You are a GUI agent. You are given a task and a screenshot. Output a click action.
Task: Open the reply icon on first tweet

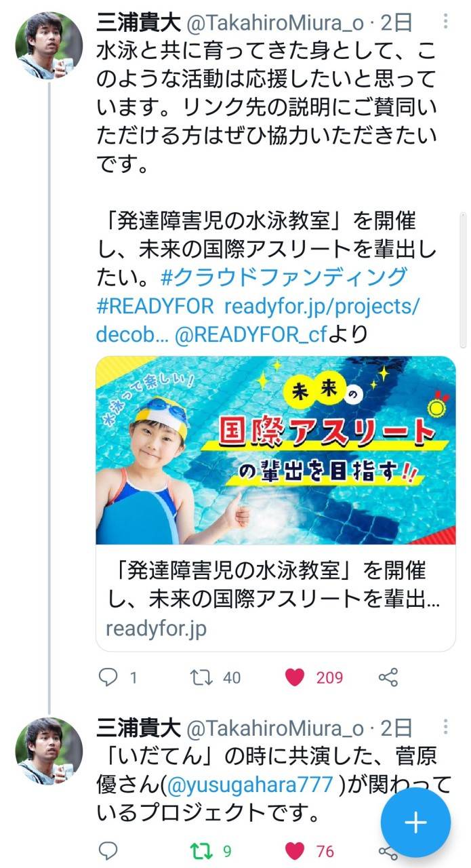point(108,677)
